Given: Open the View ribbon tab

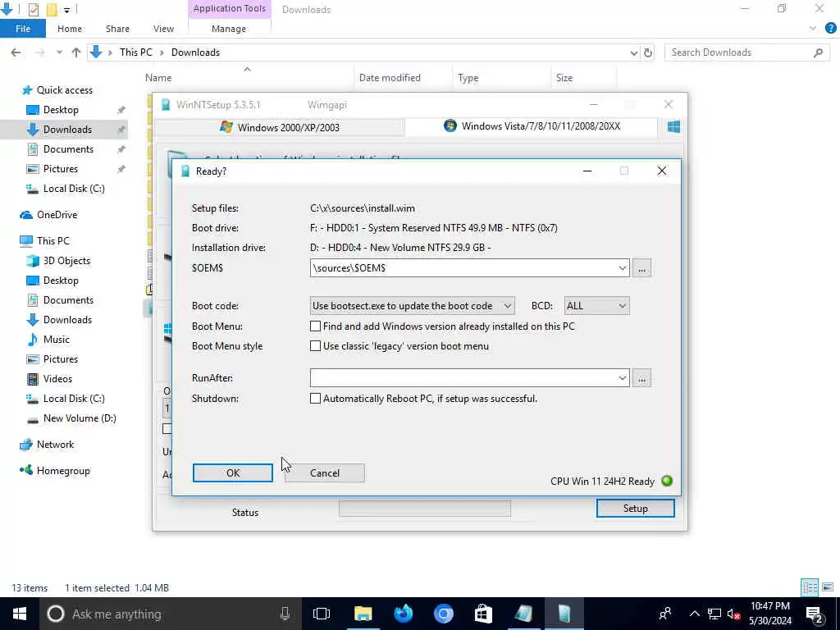Looking at the screenshot, I should (x=163, y=29).
